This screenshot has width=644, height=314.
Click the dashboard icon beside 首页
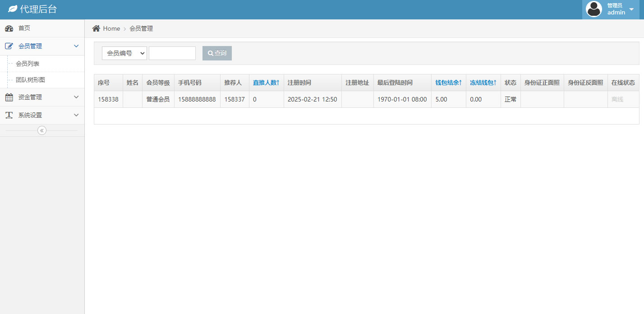point(9,28)
